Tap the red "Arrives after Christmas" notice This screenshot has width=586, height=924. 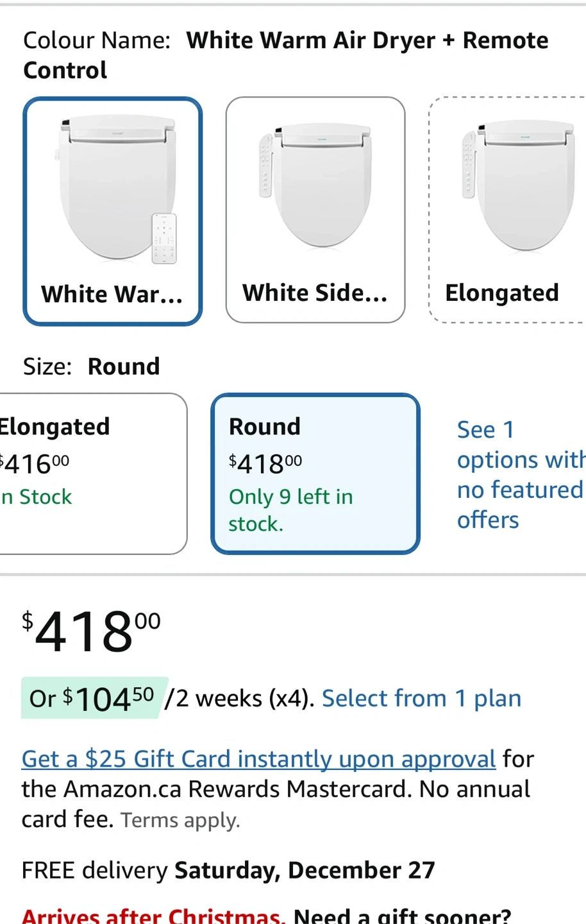point(153,916)
